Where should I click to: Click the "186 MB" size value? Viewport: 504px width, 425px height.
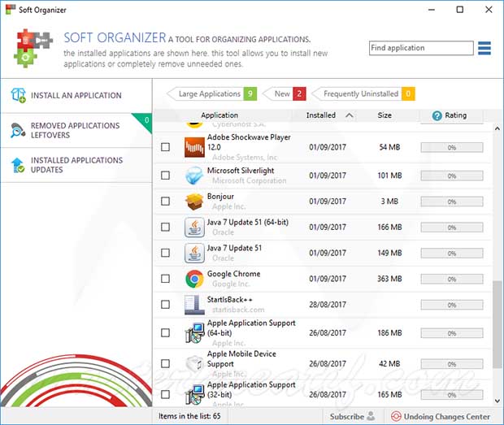389,333
